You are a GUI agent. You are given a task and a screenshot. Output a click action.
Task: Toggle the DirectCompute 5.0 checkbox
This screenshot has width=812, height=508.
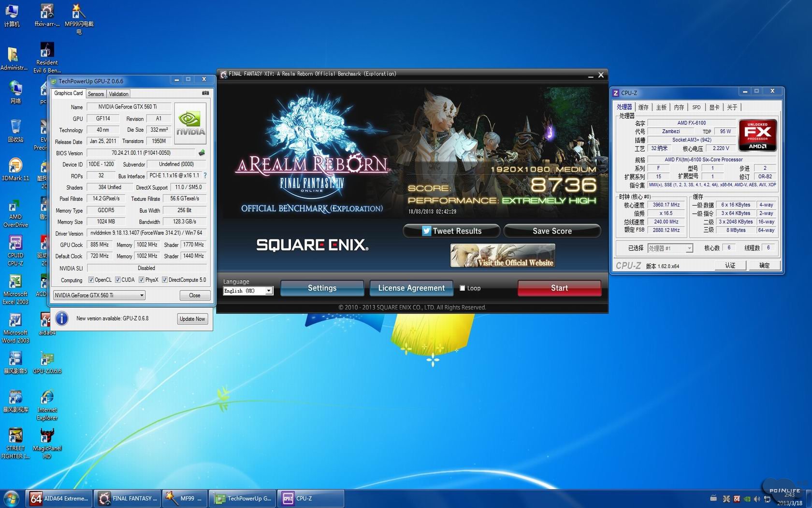(164, 280)
